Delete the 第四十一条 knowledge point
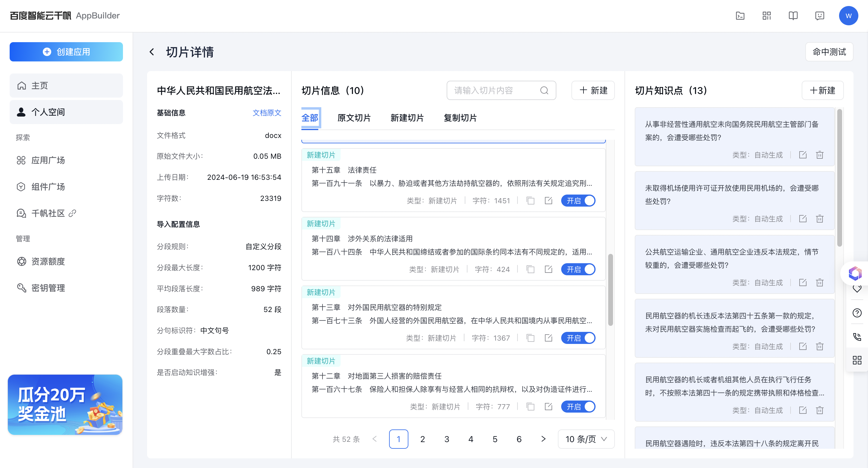Viewport: 868px width, 468px height. (x=819, y=410)
